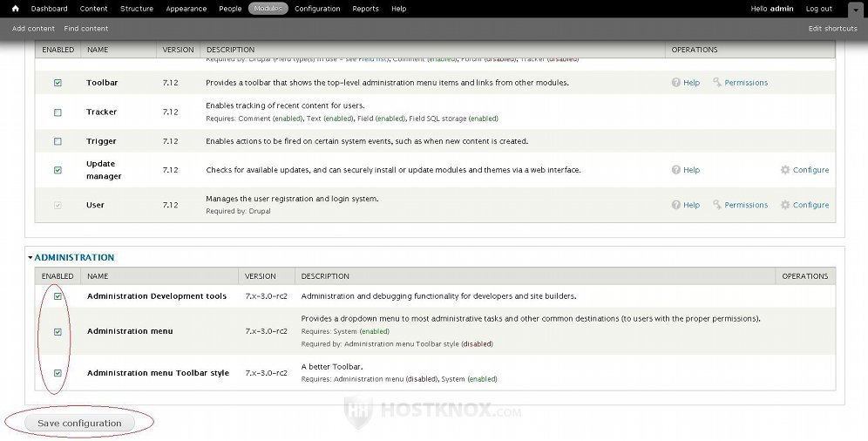Click Trigger description about system events

coord(367,141)
